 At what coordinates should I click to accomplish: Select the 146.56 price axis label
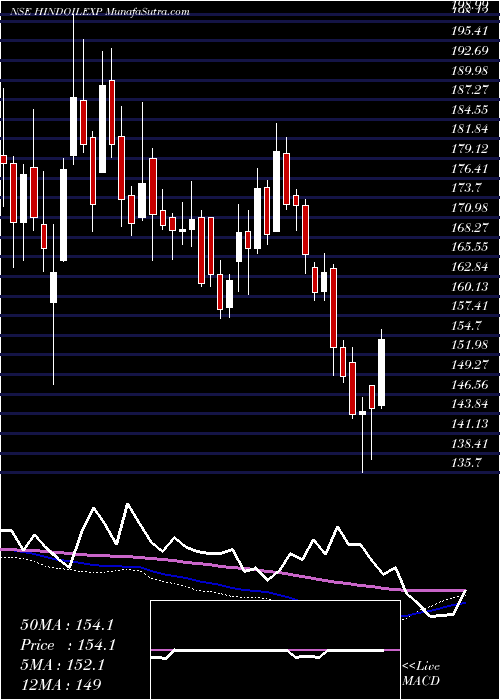(x=470, y=385)
